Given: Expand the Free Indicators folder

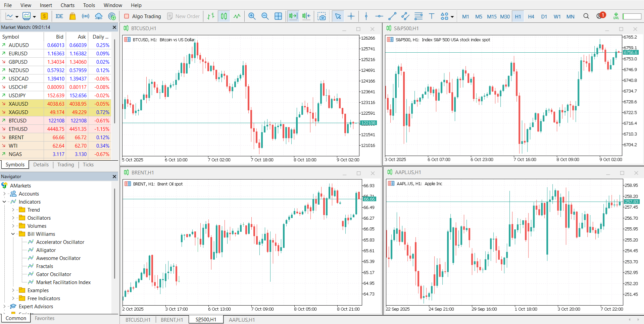Looking at the screenshot, I should (x=13, y=298).
